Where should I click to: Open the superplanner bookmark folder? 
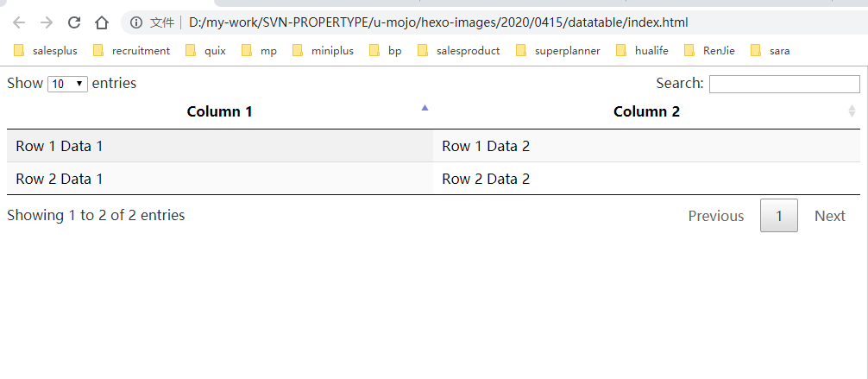tap(558, 51)
